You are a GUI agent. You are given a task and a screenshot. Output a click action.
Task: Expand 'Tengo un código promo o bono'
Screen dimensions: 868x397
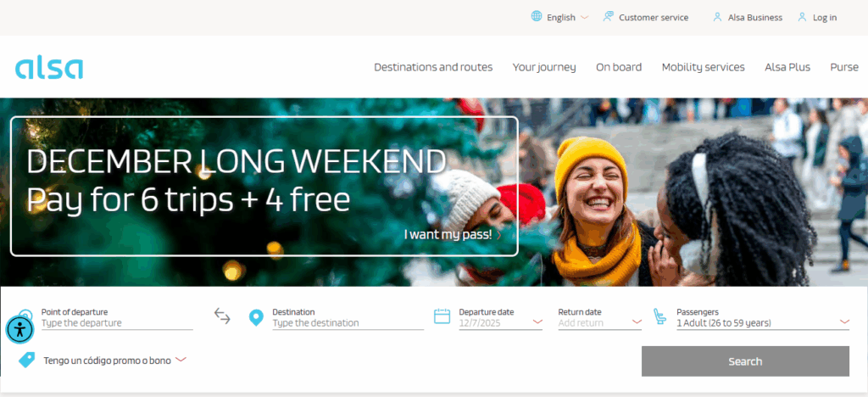pyautogui.click(x=114, y=361)
